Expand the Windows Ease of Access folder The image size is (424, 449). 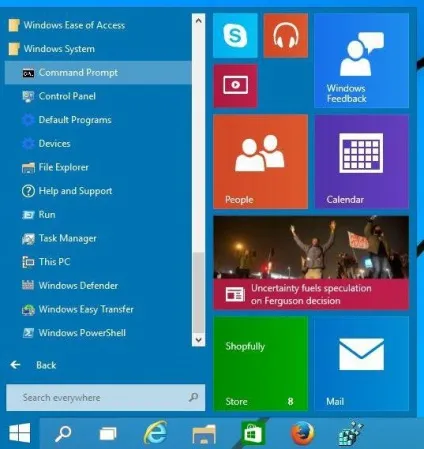coord(98,25)
